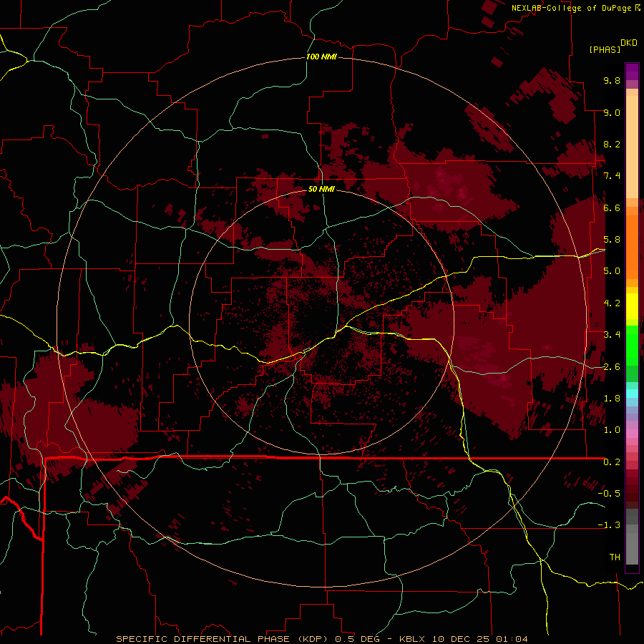Click the 4.2 scale value

click(612, 303)
